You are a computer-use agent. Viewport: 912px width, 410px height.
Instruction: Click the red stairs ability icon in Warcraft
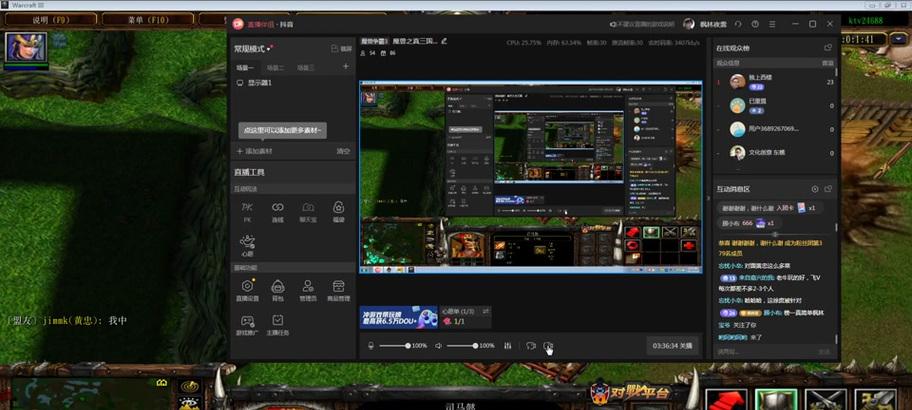pyautogui.click(x=726, y=400)
